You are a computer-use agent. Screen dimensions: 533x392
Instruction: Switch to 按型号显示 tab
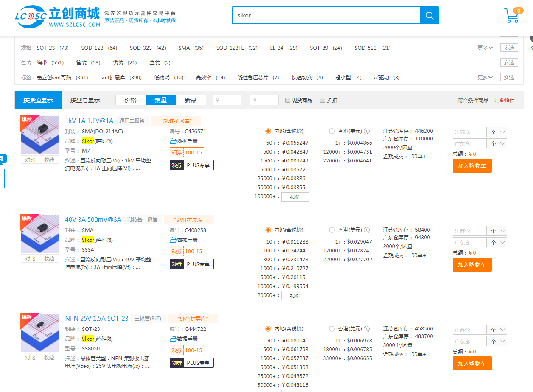pyautogui.click(x=85, y=101)
